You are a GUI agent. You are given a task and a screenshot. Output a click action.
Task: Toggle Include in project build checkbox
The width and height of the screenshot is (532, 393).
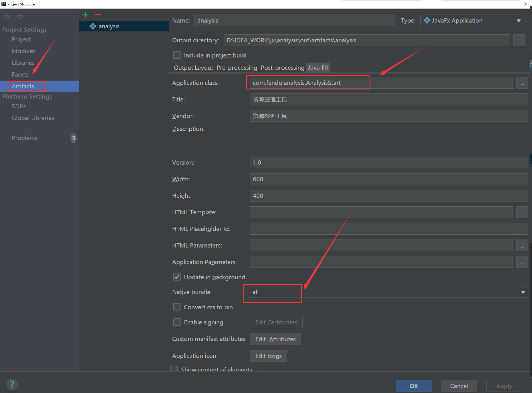tap(177, 55)
